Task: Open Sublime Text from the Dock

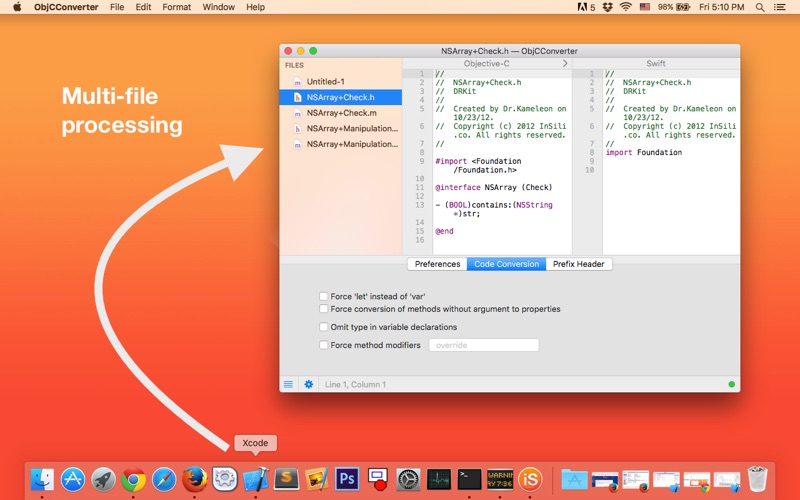Action: pos(286,480)
